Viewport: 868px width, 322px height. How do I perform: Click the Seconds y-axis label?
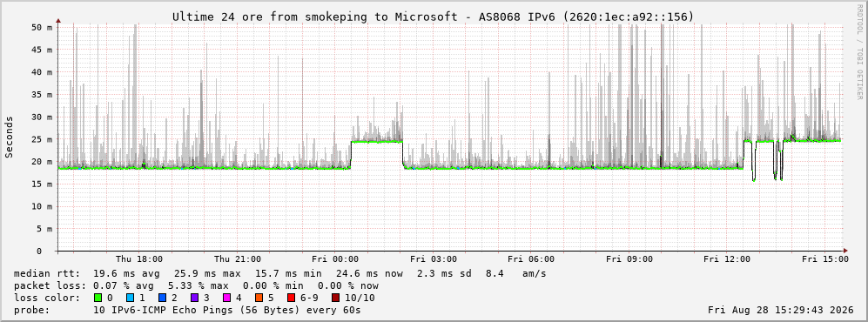pos(10,137)
